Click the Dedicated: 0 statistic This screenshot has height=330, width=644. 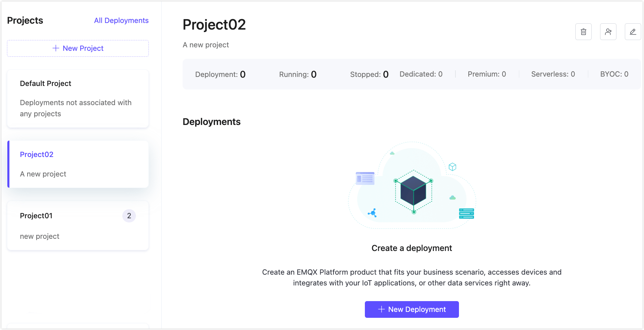[421, 74]
